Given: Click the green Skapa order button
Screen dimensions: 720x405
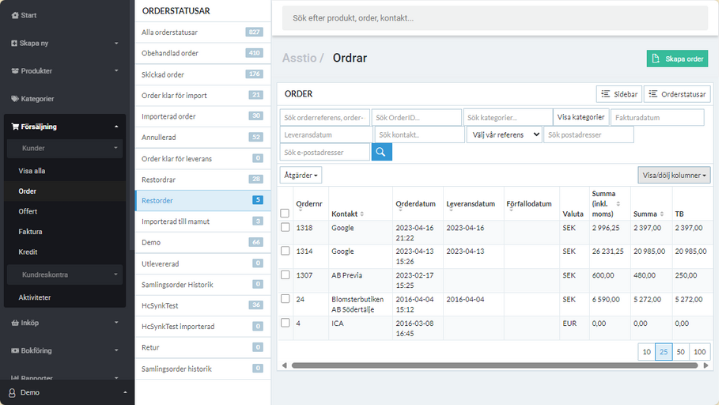Looking at the screenshot, I should 677,59.
